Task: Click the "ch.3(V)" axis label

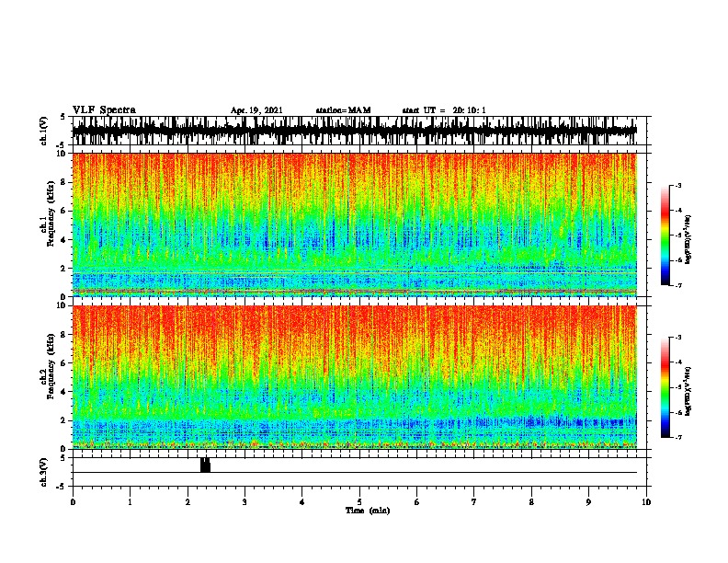Action: tap(44, 472)
